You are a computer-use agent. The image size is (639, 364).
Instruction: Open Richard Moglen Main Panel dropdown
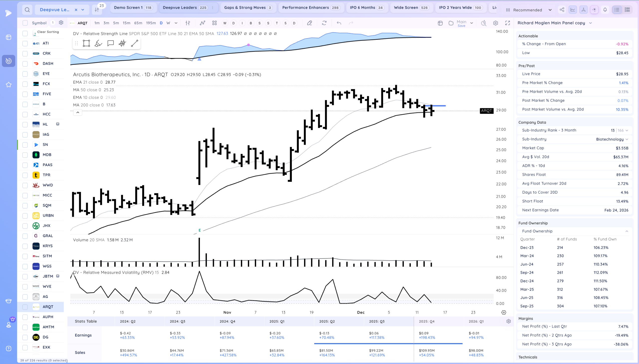[x=591, y=23]
